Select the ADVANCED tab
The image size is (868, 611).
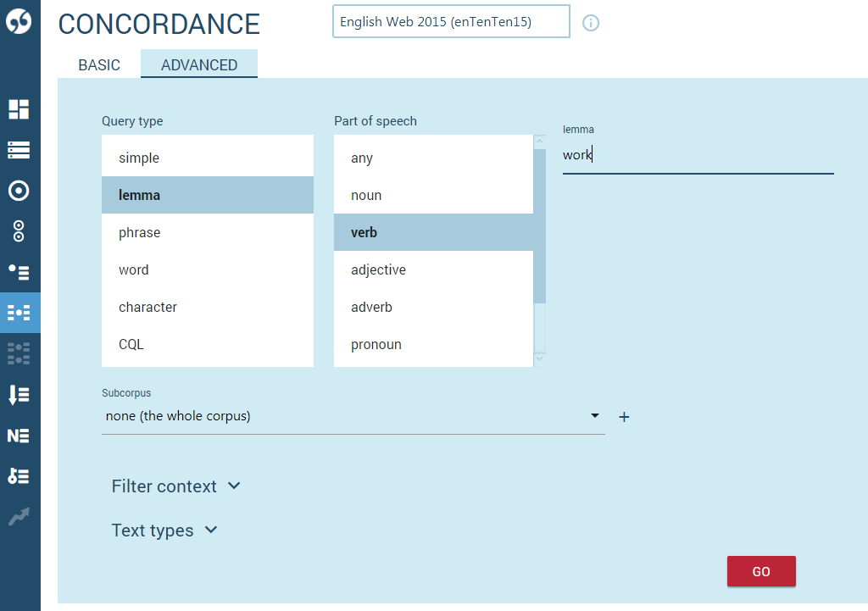point(198,64)
